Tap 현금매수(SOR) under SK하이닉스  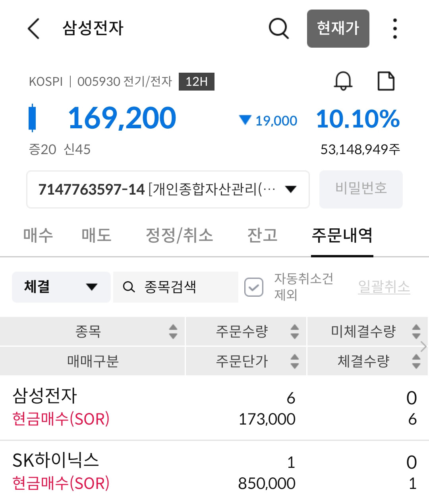pyautogui.click(x=61, y=483)
